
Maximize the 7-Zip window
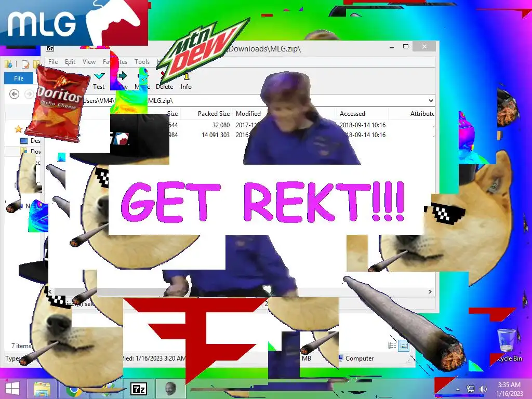point(405,46)
